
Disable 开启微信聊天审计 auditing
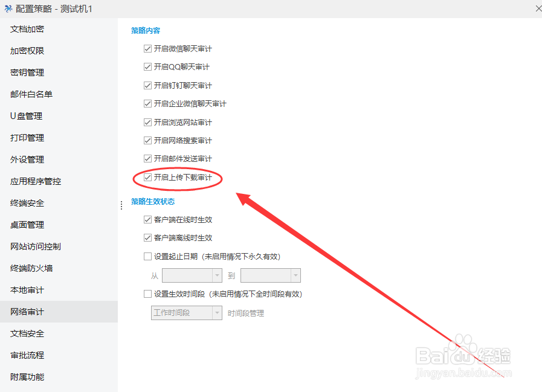pos(147,49)
